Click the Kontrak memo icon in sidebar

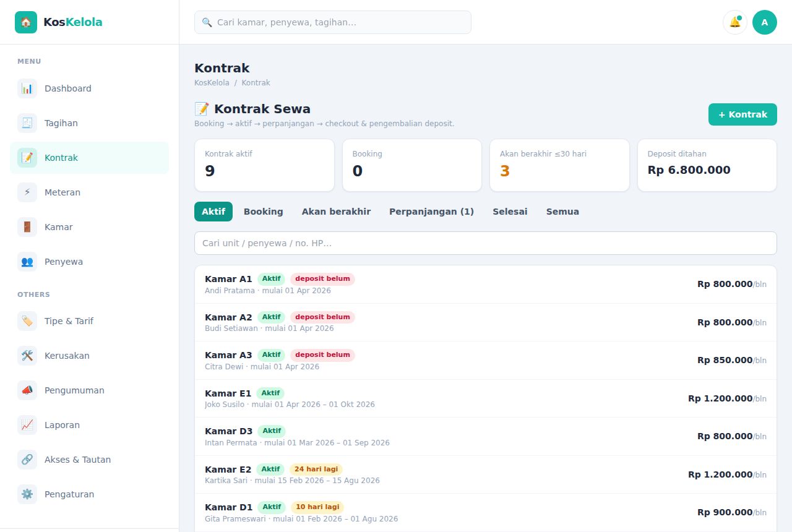point(27,158)
